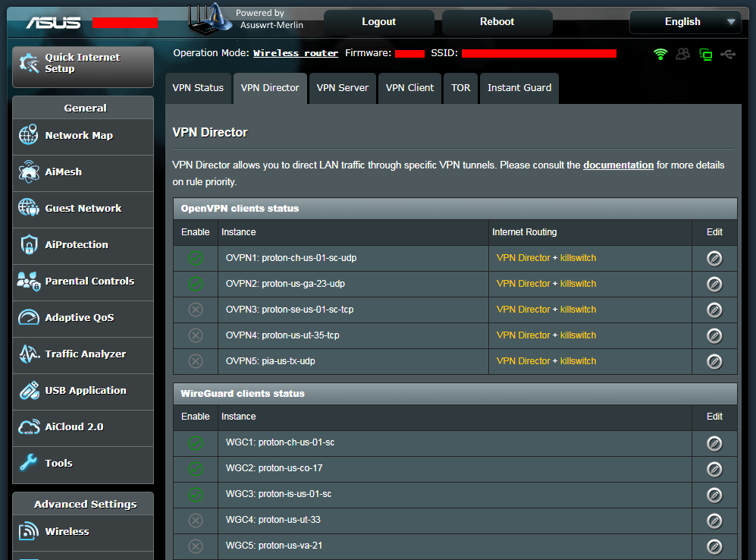This screenshot has width=756, height=560.
Task: Click the Wireless router operation mode link
Action: pyautogui.click(x=296, y=53)
